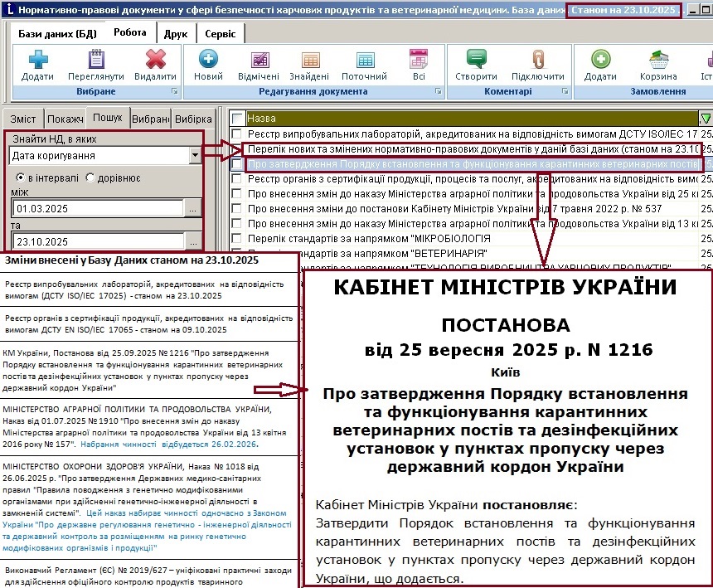The image size is (713, 588).
Task: Select the 'дорівнює' radio button
Action: tap(90, 177)
